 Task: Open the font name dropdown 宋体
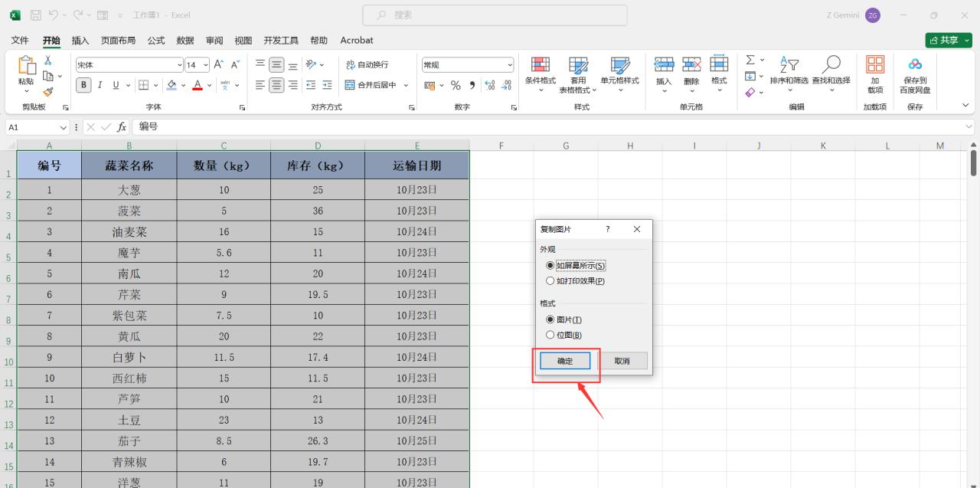(180, 65)
